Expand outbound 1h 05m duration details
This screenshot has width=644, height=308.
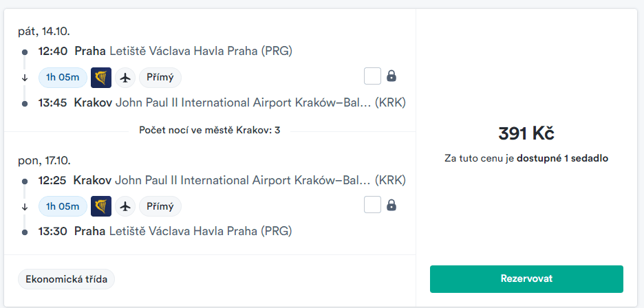coord(63,77)
